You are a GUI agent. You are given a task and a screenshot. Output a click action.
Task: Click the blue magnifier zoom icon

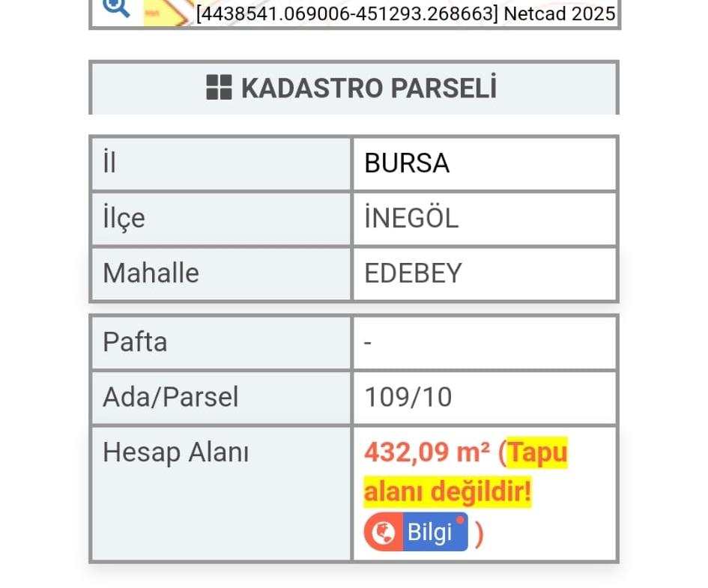[116, 7]
